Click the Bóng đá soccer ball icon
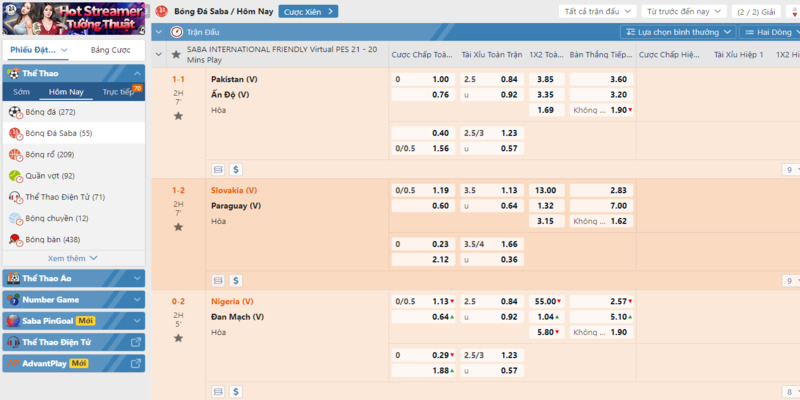 [15, 111]
